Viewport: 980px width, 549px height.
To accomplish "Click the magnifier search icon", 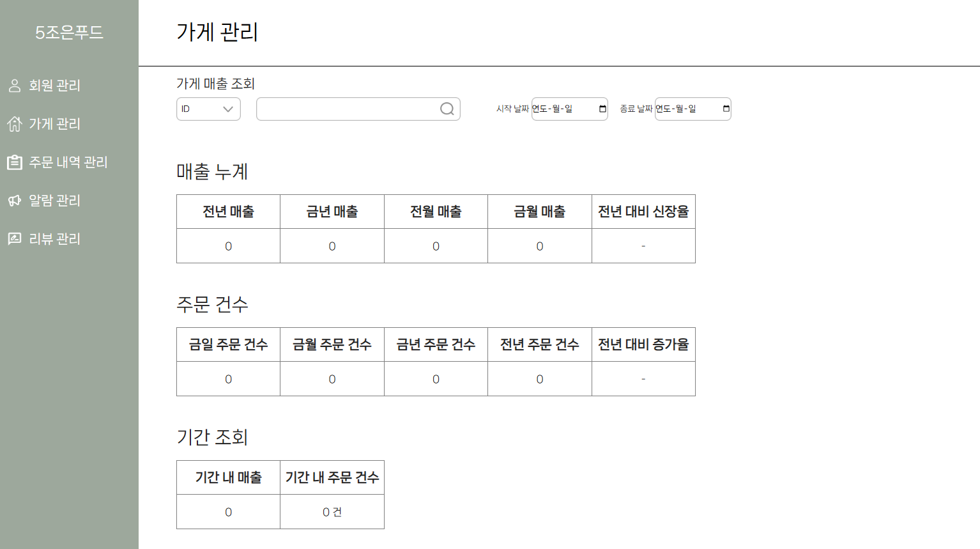I will coord(447,109).
